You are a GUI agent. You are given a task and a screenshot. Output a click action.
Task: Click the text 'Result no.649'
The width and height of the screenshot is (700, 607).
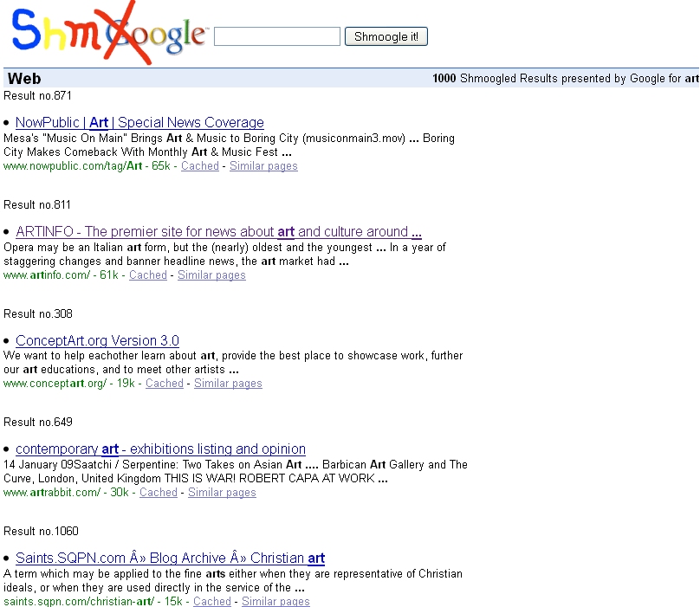point(38,423)
